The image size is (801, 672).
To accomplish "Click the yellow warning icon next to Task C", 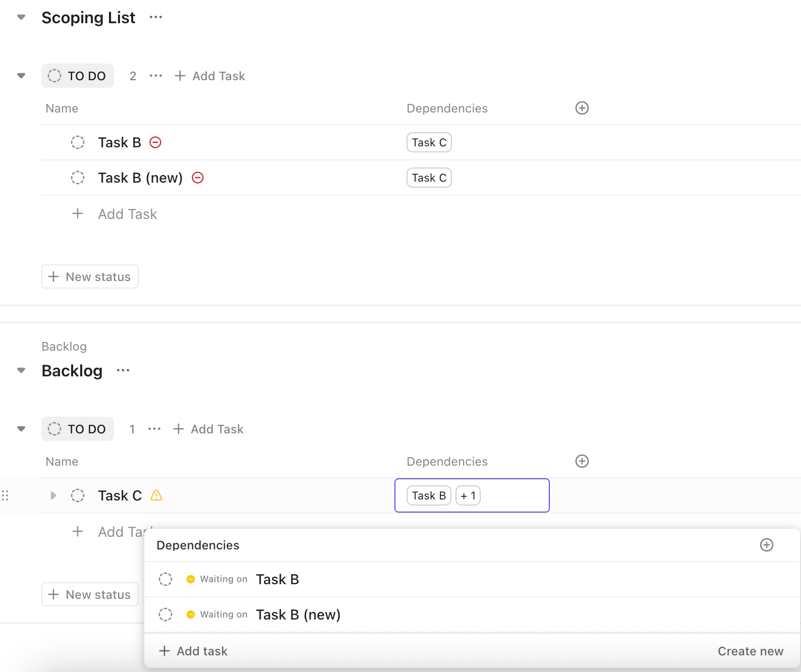I will pos(156,495).
